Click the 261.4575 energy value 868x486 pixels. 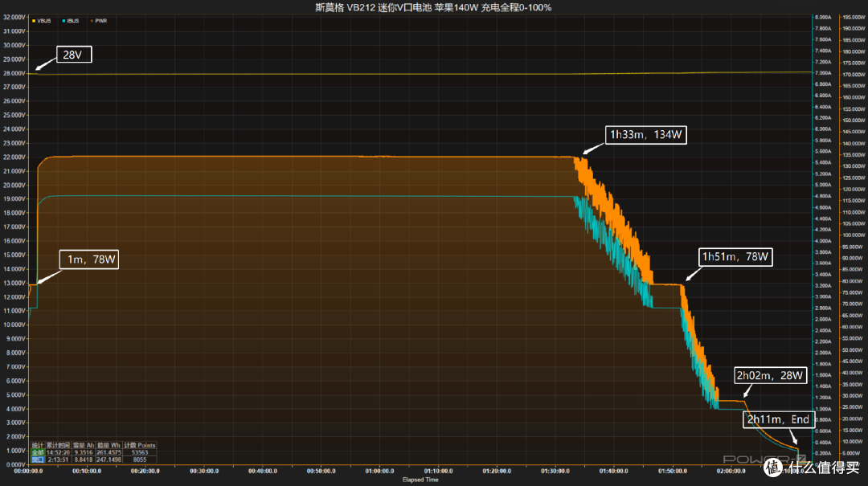[x=109, y=453]
